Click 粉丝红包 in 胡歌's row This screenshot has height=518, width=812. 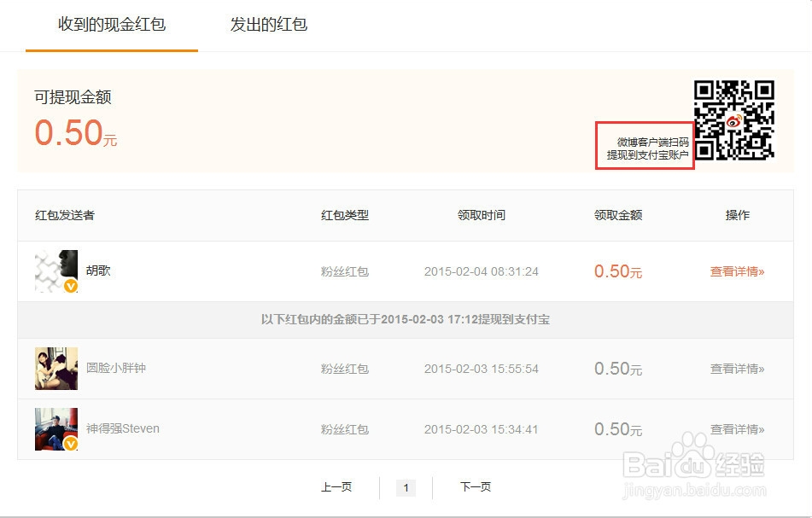coord(345,271)
